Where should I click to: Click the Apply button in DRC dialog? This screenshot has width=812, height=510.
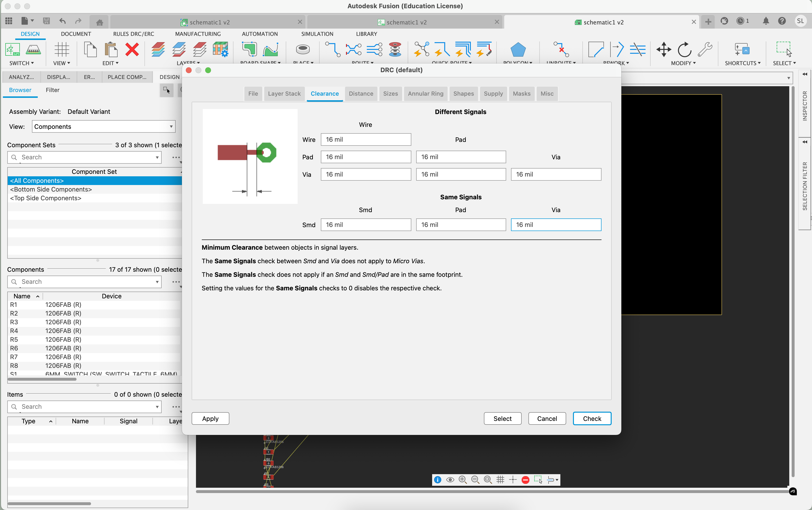pos(210,419)
